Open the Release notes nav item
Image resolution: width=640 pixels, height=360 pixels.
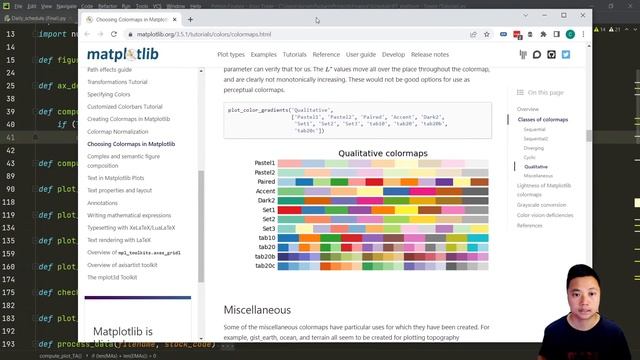[x=430, y=54]
